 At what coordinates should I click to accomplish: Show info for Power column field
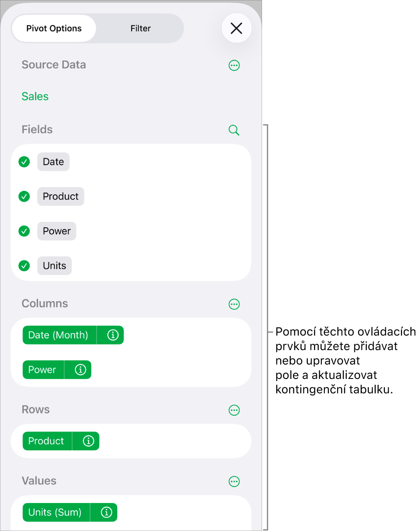pos(80,370)
